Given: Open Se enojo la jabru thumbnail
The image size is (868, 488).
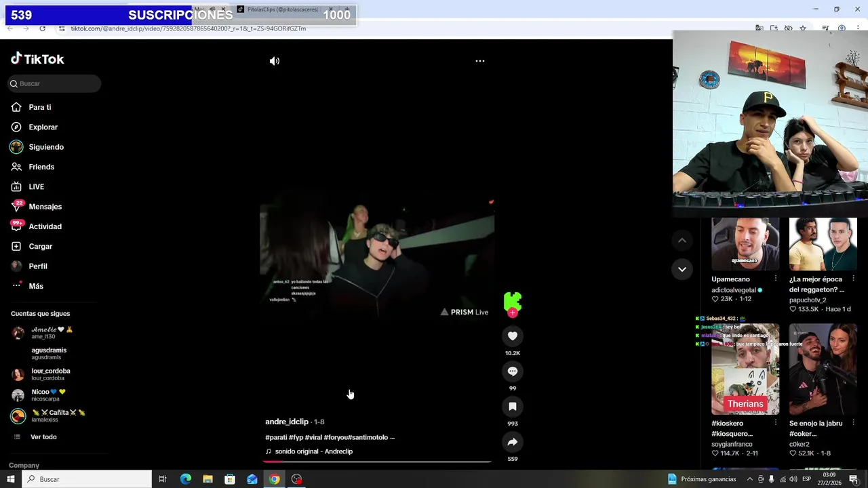Looking at the screenshot, I should point(823,369).
